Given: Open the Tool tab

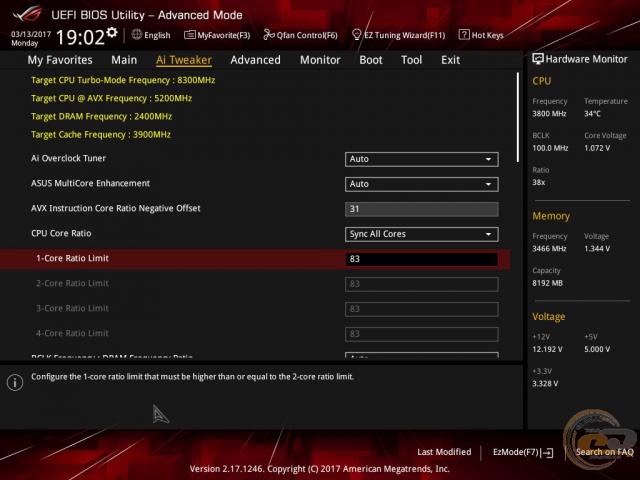Looking at the screenshot, I should point(411,60).
